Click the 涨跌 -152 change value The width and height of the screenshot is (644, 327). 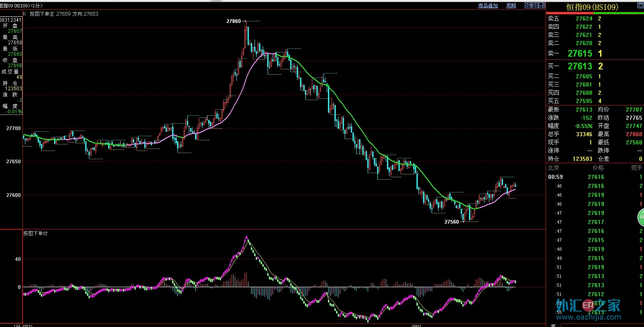[x=586, y=118]
